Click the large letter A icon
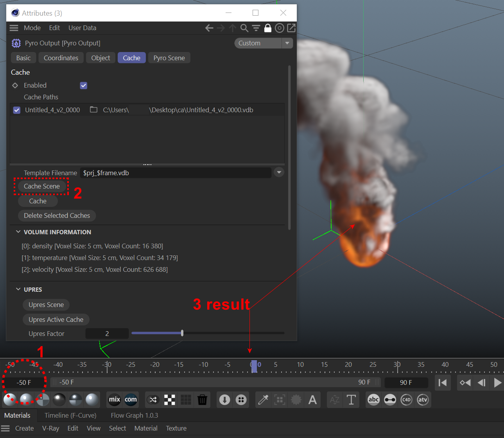Screen dimensions: 504x438 (312, 400)
